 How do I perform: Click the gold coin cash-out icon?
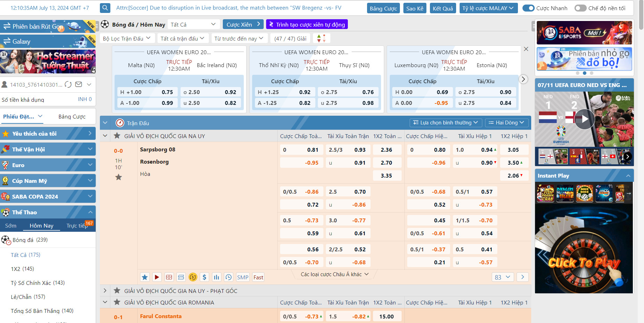pyautogui.click(x=193, y=277)
